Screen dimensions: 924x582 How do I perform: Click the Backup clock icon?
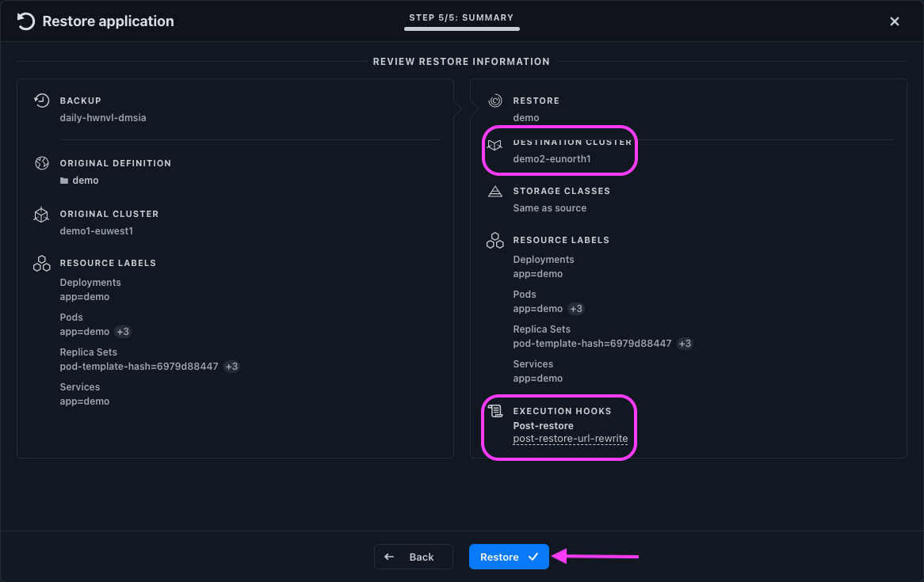point(42,101)
